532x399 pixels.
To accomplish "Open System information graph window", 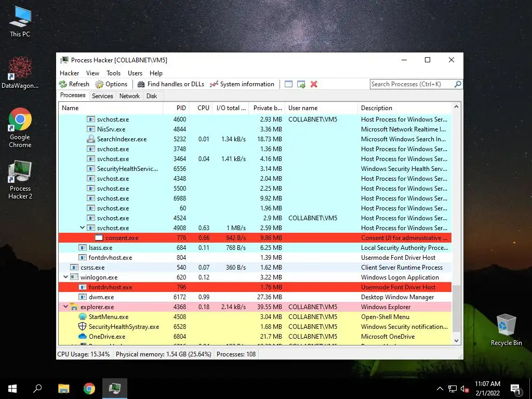I will pos(242,84).
